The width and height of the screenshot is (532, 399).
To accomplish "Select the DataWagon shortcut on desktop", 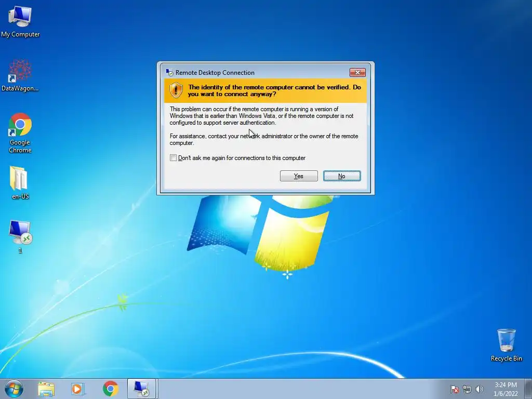I will [x=20, y=75].
